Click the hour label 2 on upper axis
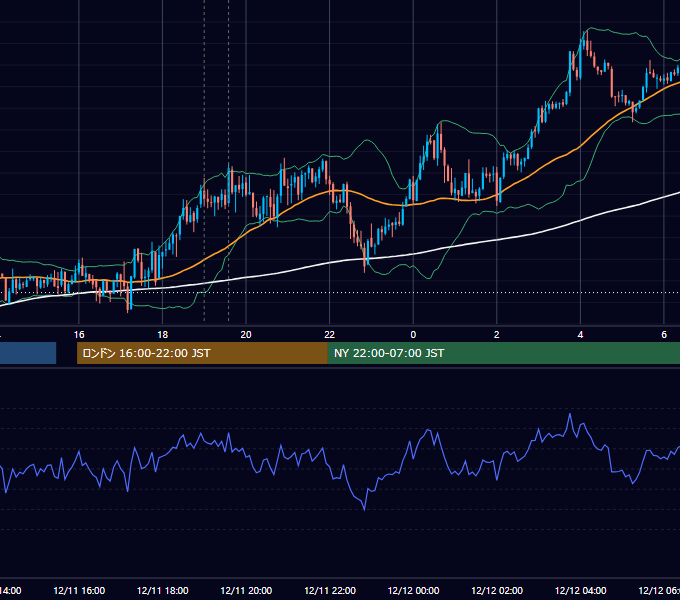The height and width of the screenshot is (600, 680). (x=497, y=335)
